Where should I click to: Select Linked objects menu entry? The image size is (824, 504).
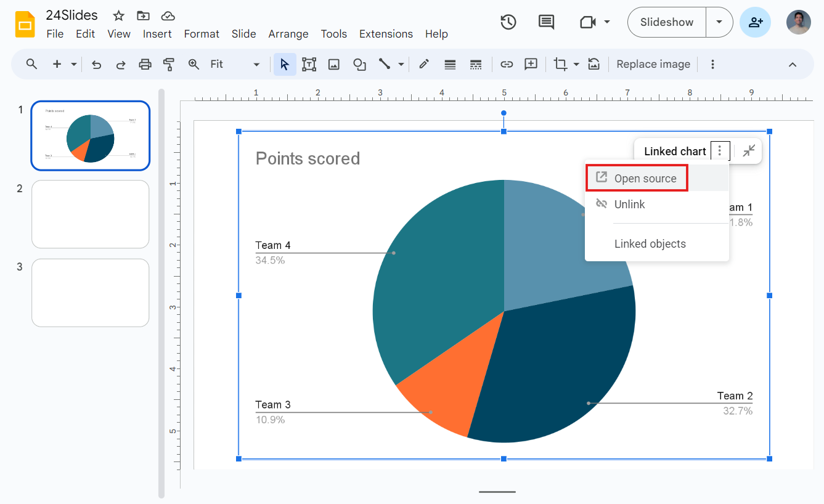657,244
